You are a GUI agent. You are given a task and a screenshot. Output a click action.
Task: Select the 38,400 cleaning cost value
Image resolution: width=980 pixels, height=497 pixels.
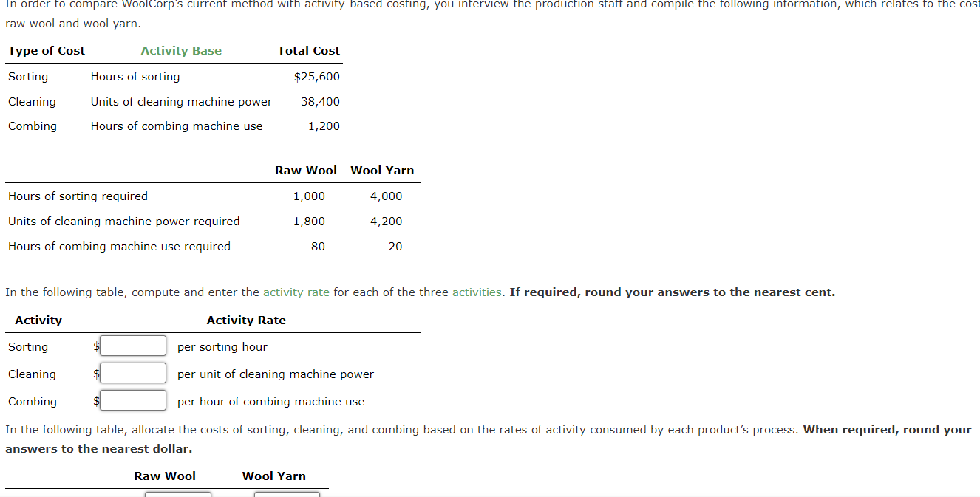[324, 101]
